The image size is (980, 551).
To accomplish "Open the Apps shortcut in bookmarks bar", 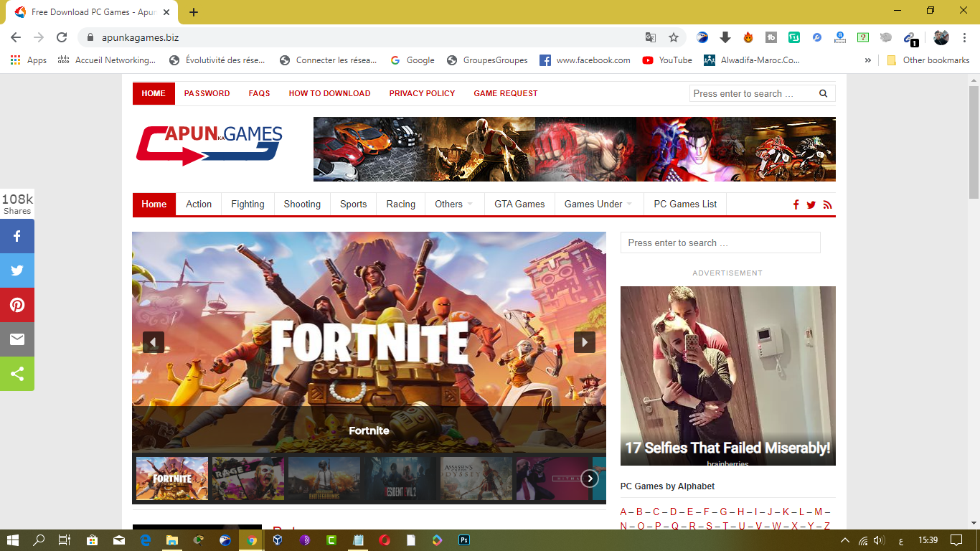I will (29, 60).
